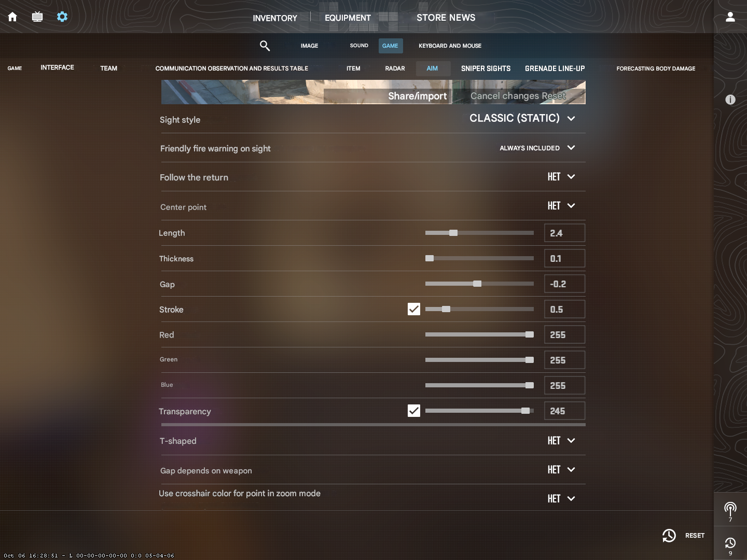Viewport: 747px width, 560px height.
Task: Select the KEYBOARD AND MOUSE settings tab
Action: coord(450,46)
